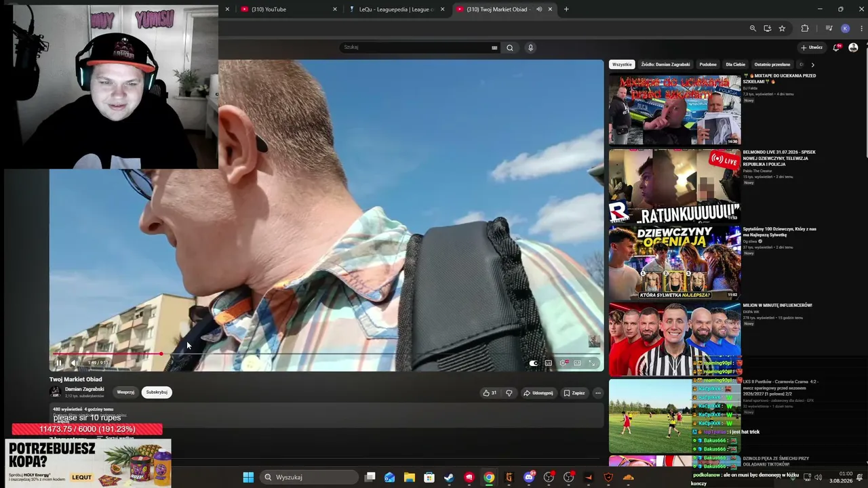Open the more actions three-dot menu
Viewport: 868px width, 488px height.
(x=597, y=393)
